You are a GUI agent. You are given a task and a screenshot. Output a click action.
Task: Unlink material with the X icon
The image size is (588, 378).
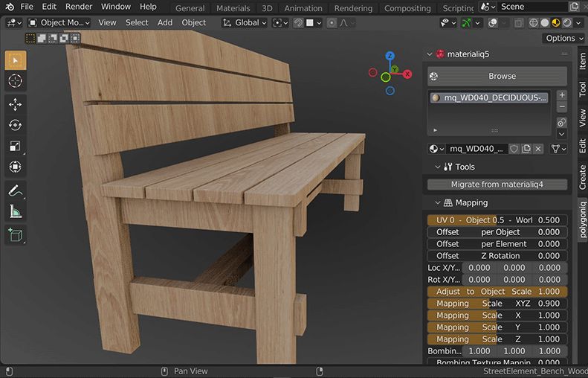[538, 149]
